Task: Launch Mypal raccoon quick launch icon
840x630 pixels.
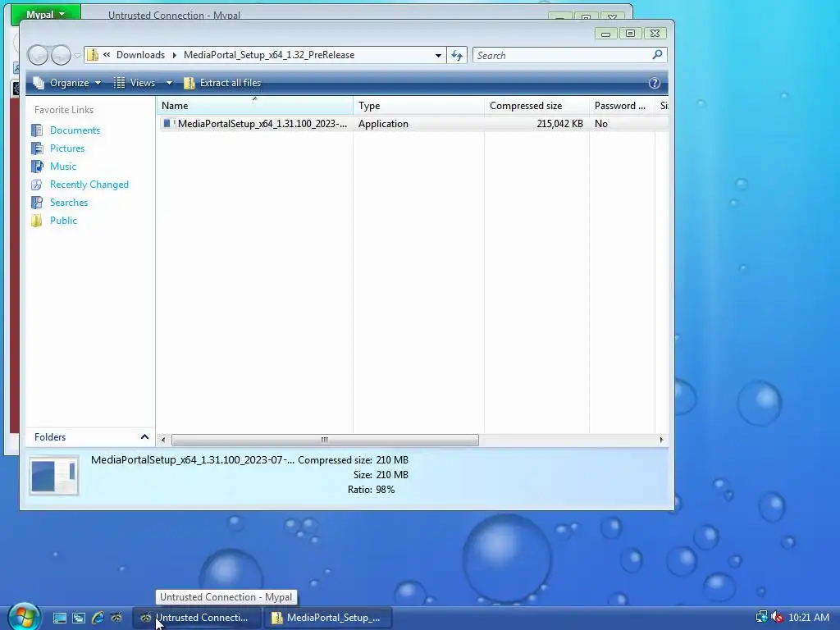Action: coord(116,618)
